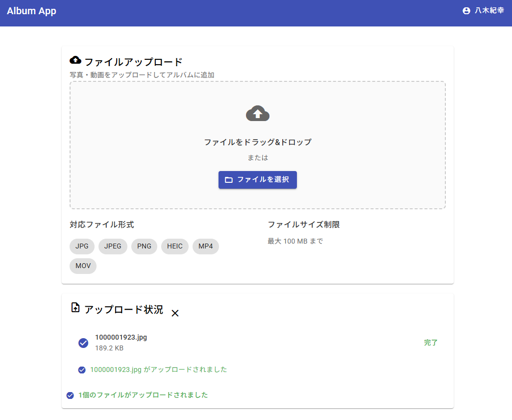
Task: Select the JPEG format chip
Action: (113, 247)
